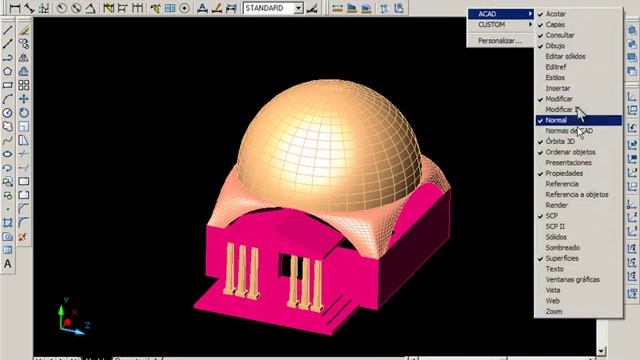Select the Mirror tool
The width and height of the screenshot is (640, 360).
coord(24,57)
